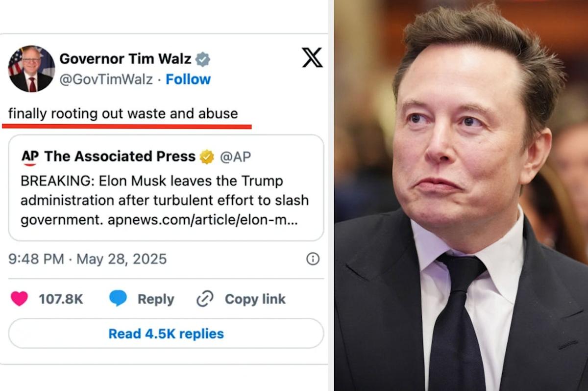Open the tweet info circle icon
This screenshot has height=391, width=588.
pyautogui.click(x=313, y=259)
